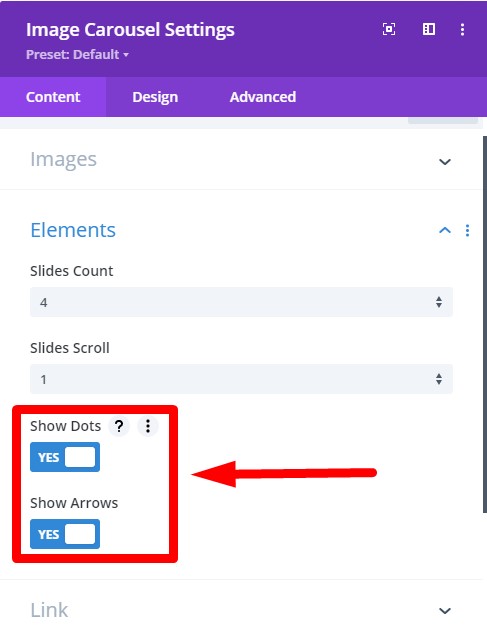487x630 pixels.
Task: Collapse the Elements section chevron
Action: 445,231
